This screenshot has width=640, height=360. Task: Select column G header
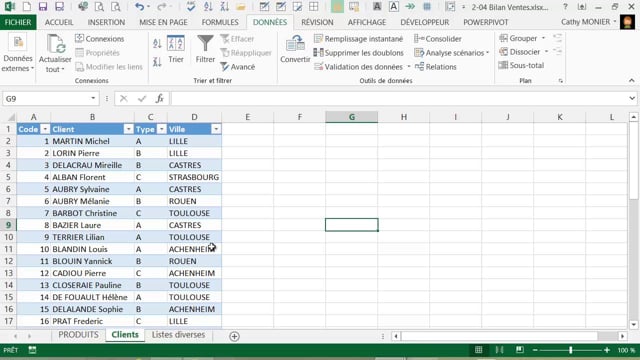[x=351, y=117]
